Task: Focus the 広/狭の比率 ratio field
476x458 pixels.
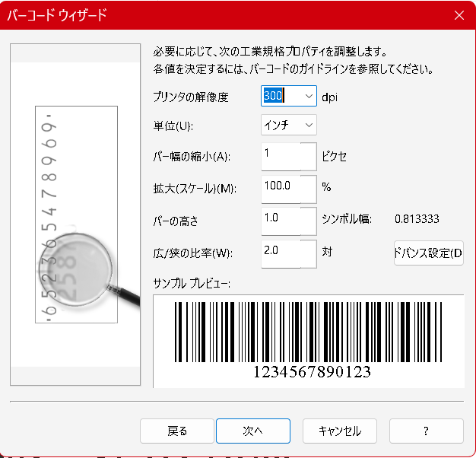Action: click(x=288, y=252)
